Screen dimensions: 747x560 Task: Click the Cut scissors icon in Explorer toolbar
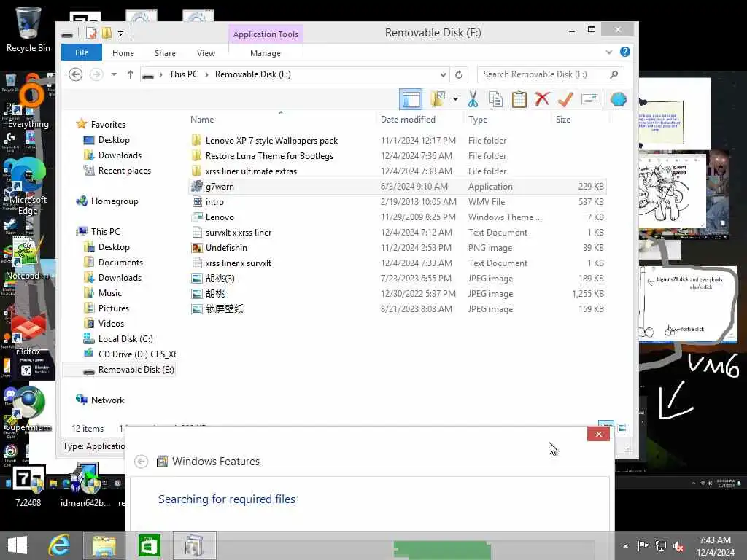[x=473, y=99]
